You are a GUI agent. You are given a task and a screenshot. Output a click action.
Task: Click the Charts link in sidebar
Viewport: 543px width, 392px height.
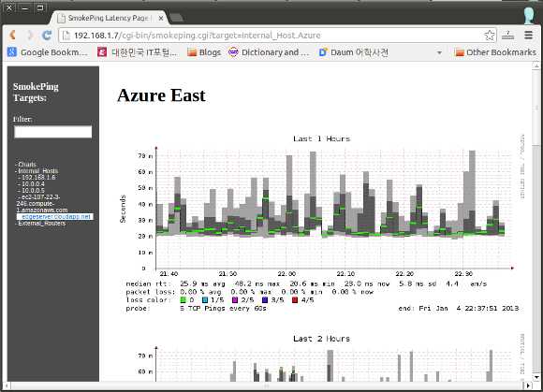tap(27, 165)
